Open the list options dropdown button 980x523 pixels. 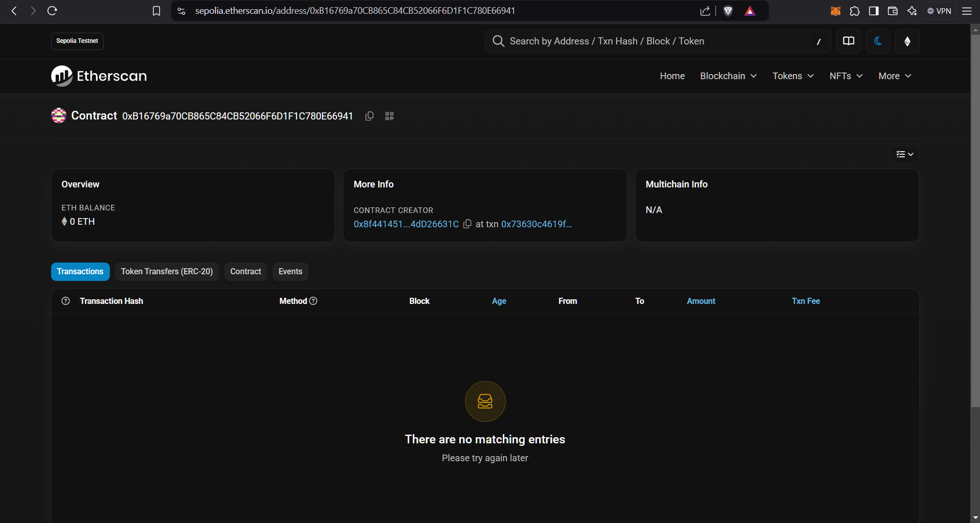click(904, 154)
